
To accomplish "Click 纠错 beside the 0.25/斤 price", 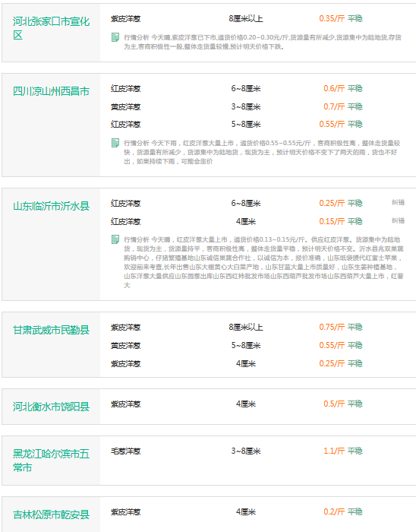I will click(398, 203).
